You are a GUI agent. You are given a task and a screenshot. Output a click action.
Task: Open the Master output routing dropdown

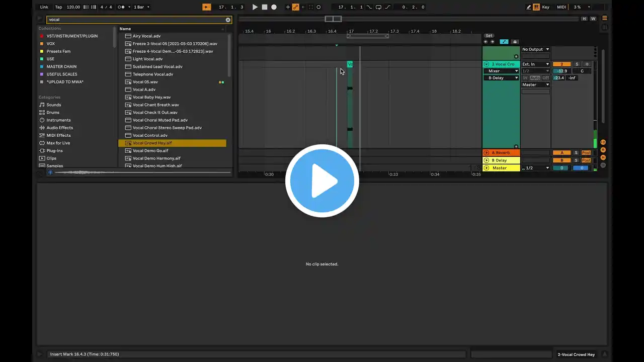tap(535, 84)
